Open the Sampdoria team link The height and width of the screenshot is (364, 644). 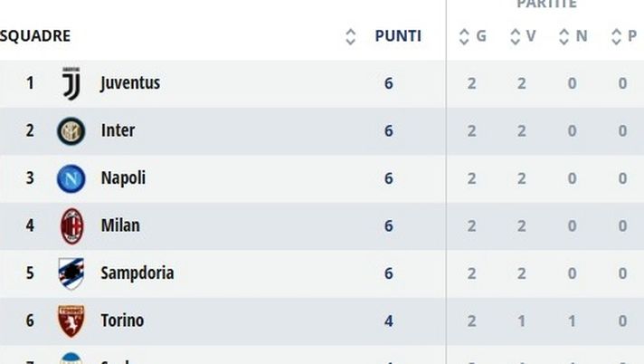(137, 273)
